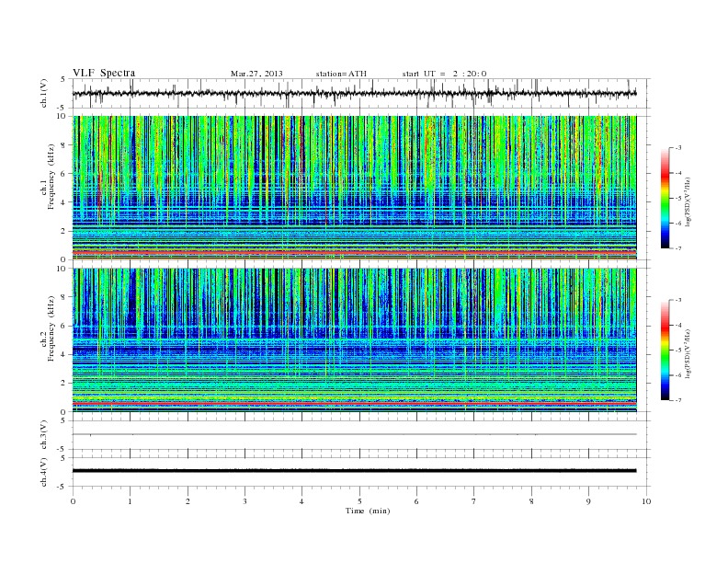Click the lower colorbar's log(PSD) label
The image size is (728, 563).
tap(688, 353)
